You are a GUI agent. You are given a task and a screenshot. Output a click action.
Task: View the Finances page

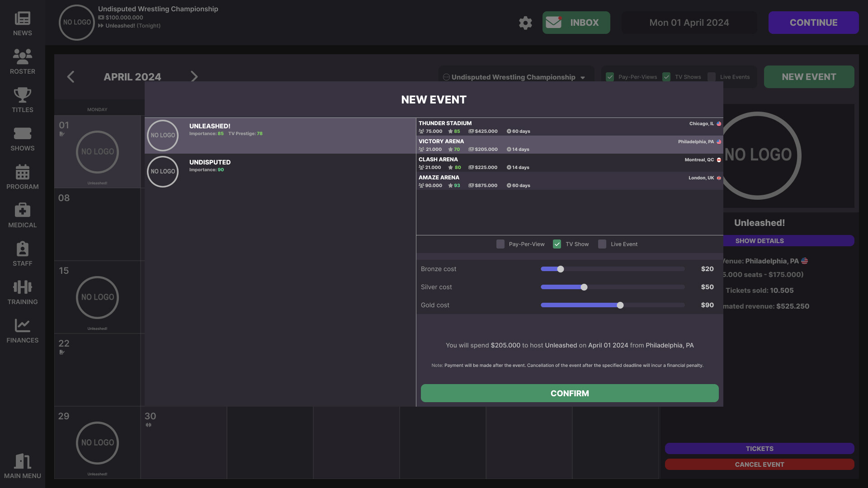[22, 330]
